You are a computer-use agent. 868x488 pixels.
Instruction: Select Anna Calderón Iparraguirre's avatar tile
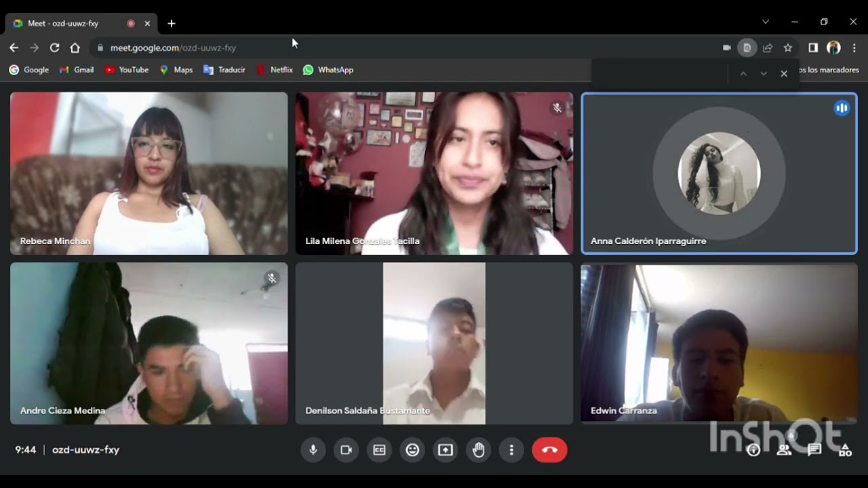point(719,174)
